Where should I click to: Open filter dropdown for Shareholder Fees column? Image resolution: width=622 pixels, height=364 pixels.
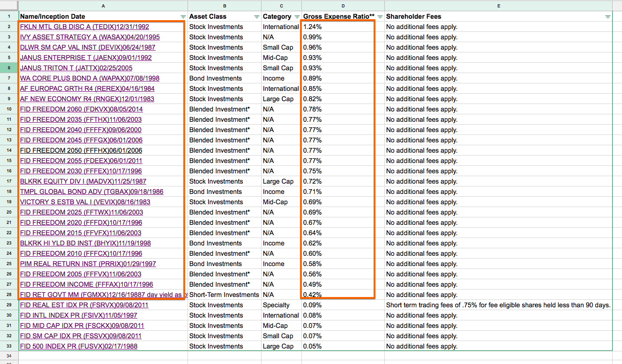[x=608, y=17]
